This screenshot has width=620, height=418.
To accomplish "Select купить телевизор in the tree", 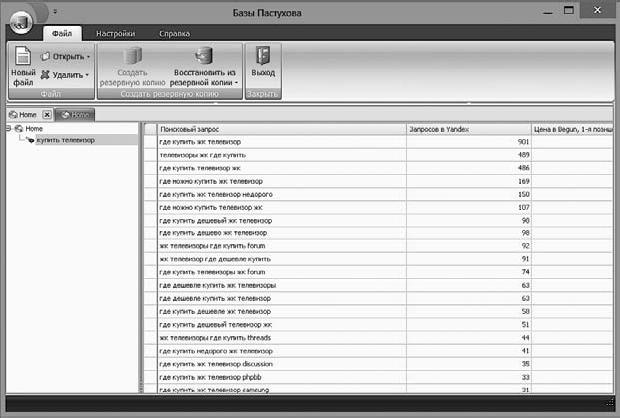I will (x=65, y=140).
